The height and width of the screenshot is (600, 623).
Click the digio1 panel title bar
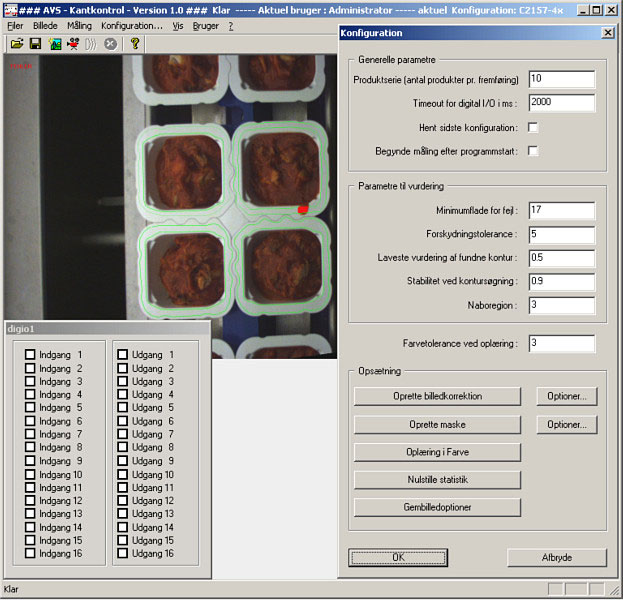(107, 329)
